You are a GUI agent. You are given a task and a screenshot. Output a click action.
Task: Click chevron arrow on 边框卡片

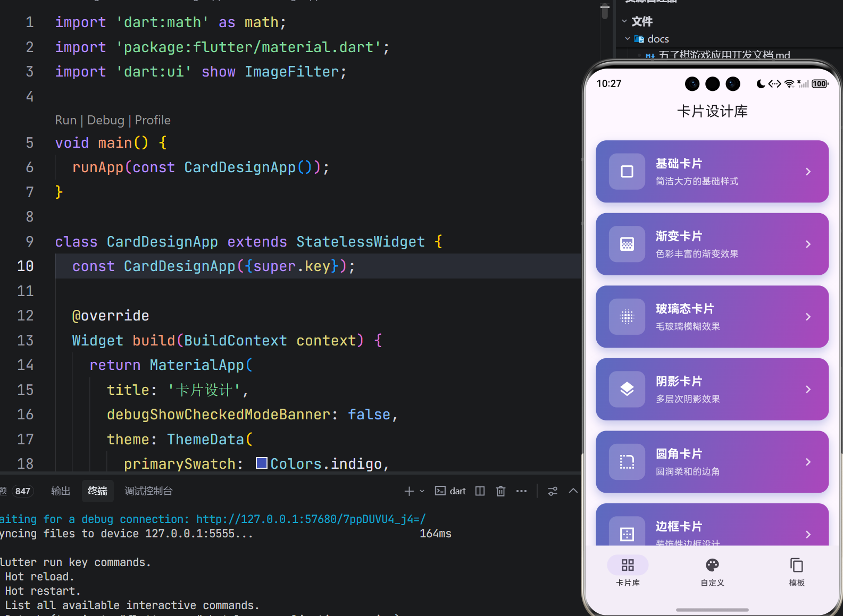pyautogui.click(x=808, y=534)
